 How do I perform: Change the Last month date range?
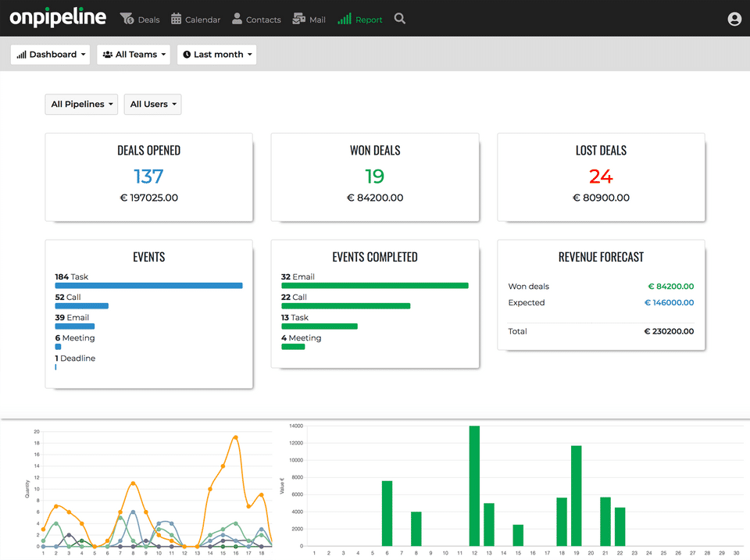[217, 55]
